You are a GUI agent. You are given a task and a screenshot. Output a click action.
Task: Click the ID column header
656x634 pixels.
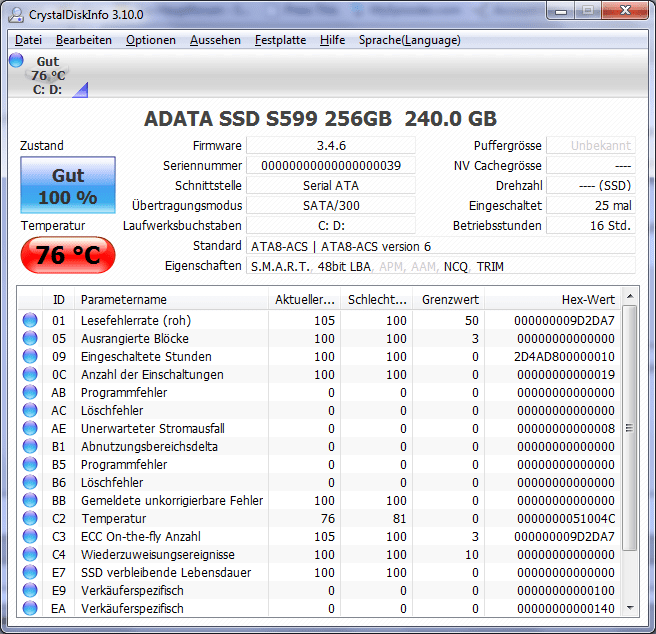coord(58,300)
